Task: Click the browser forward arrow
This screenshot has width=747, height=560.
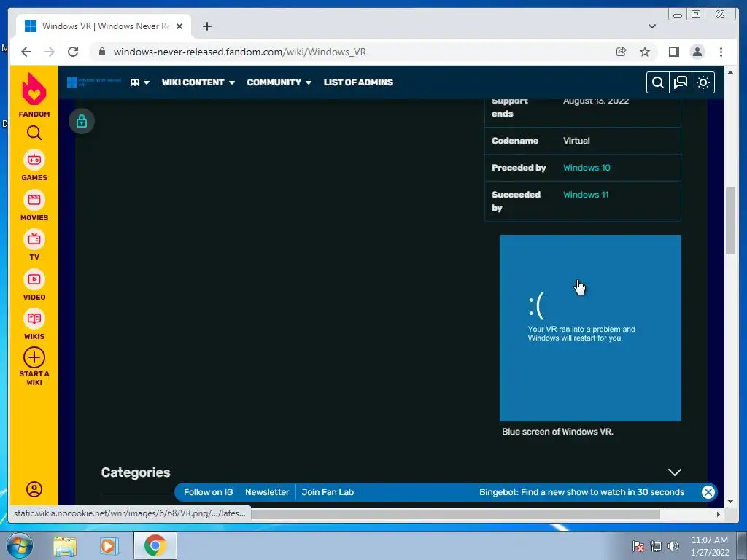Action: point(50,52)
